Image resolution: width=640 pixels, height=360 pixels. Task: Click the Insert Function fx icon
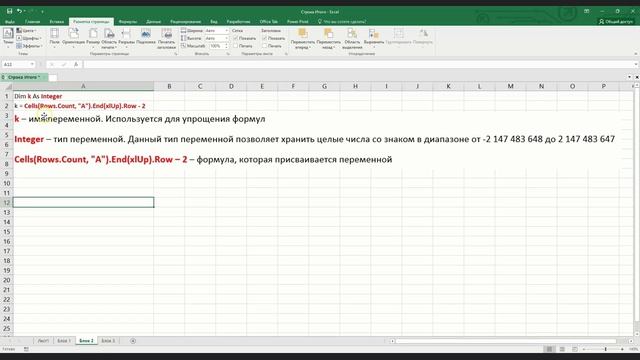click(76, 64)
